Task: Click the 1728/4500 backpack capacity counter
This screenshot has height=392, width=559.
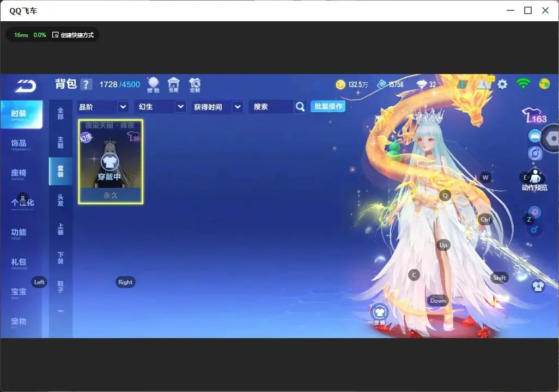Action: click(119, 84)
